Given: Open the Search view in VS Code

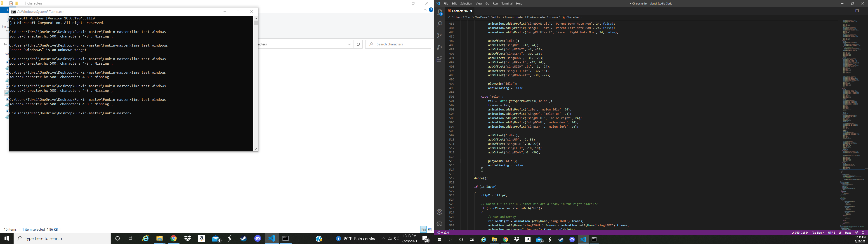Looking at the screenshot, I should (439, 24).
